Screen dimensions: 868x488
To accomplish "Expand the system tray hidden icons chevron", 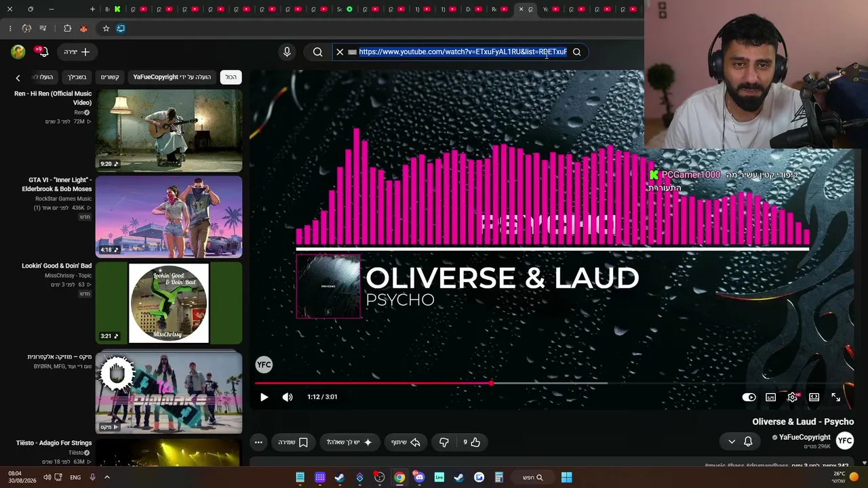I will 106,477.
